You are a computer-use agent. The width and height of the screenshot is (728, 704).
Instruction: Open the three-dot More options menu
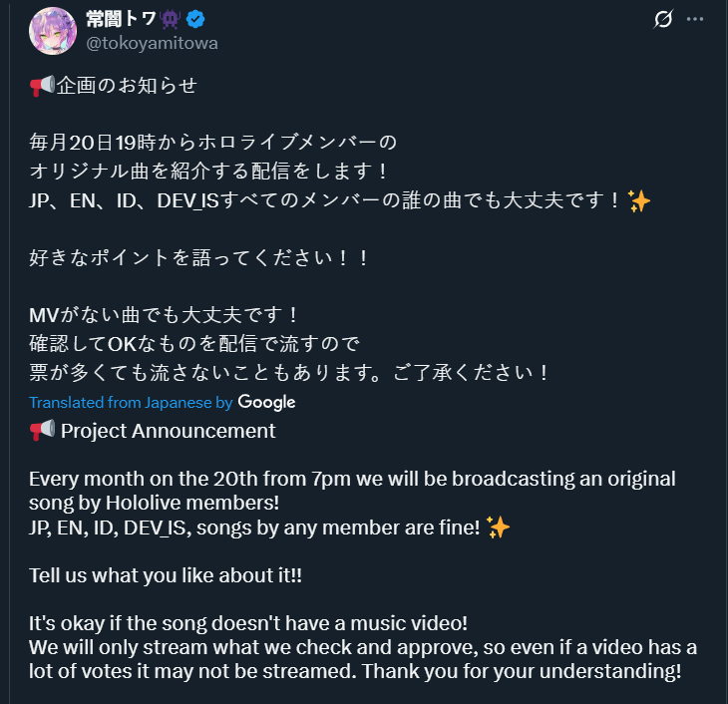[694, 19]
